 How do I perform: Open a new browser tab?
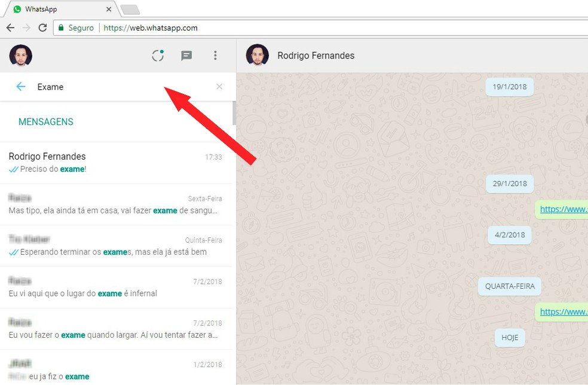tap(130, 10)
